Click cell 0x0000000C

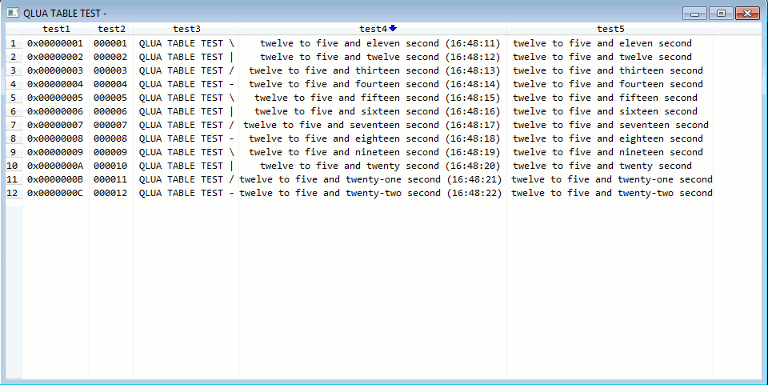point(56,193)
